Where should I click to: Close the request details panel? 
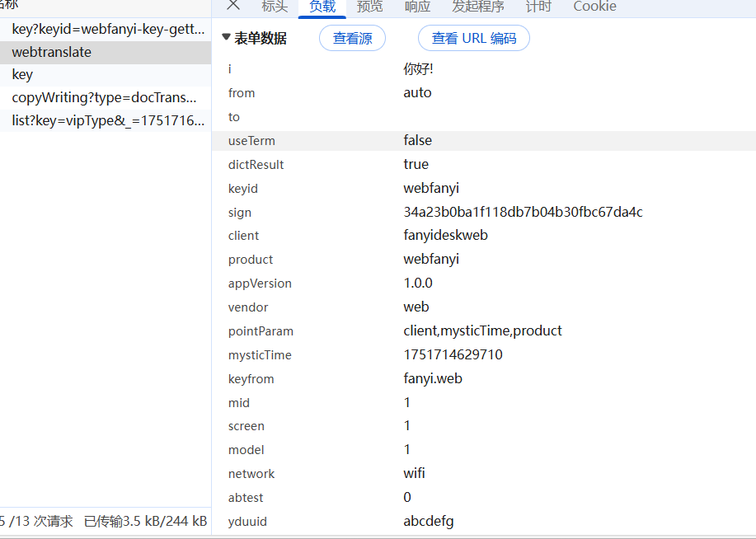(233, 5)
